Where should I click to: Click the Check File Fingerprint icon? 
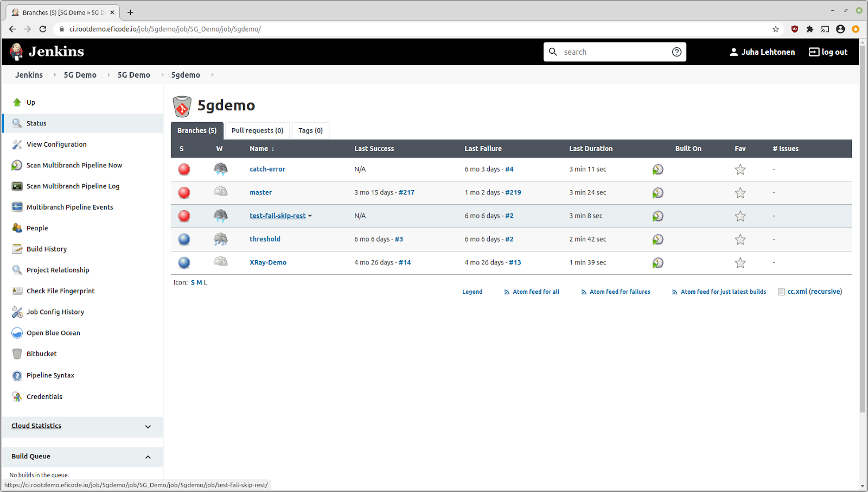[x=17, y=291]
